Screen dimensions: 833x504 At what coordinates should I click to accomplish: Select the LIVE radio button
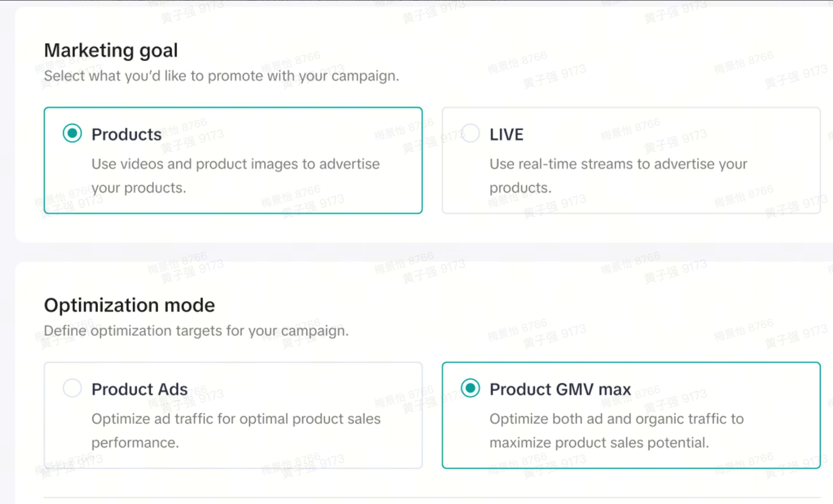[470, 133]
